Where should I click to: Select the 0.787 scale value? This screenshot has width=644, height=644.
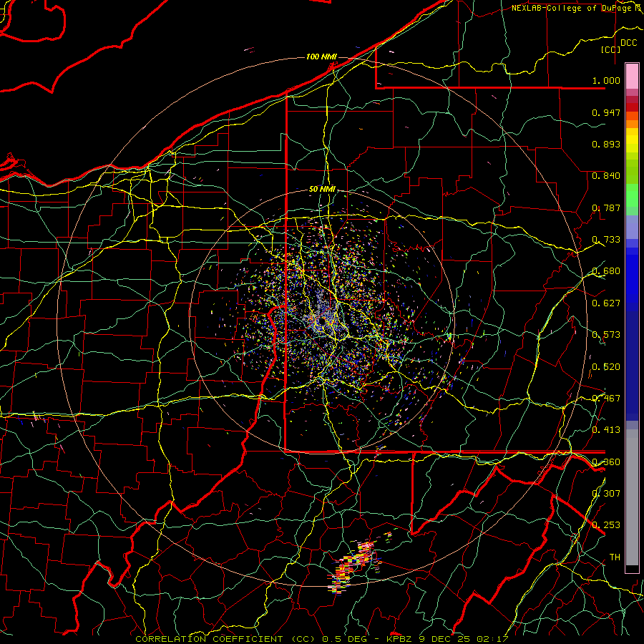(606, 208)
